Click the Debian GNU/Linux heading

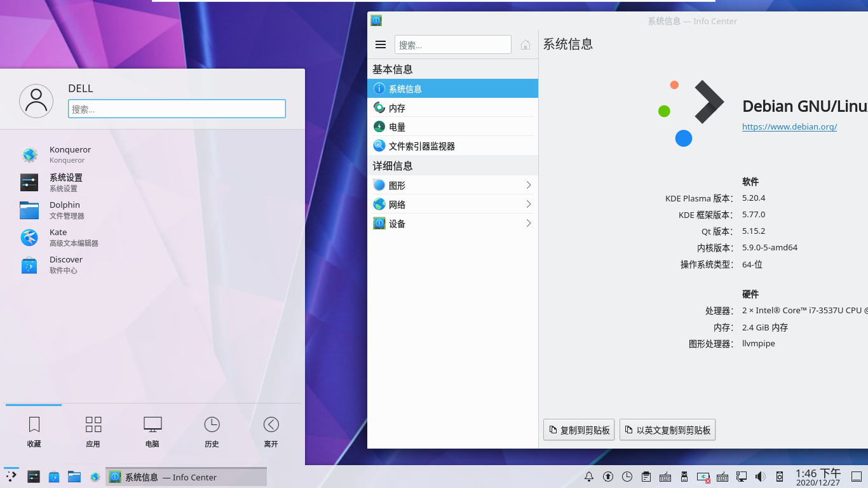pos(805,105)
